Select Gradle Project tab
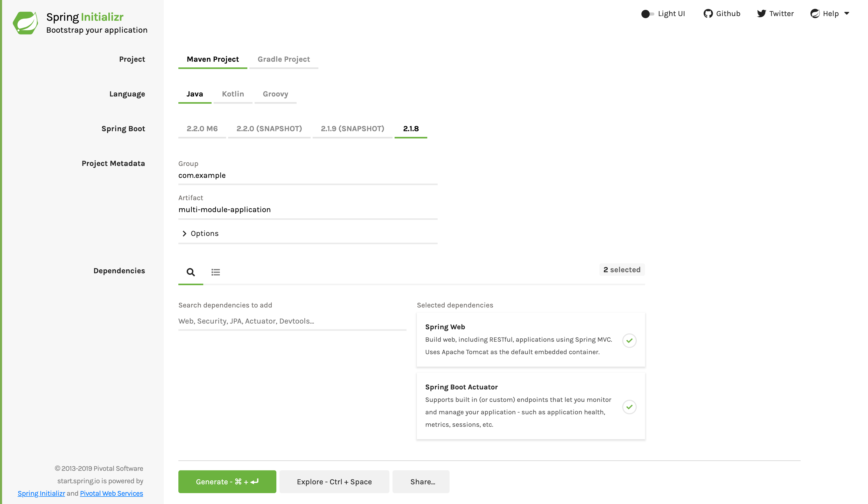 (284, 59)
